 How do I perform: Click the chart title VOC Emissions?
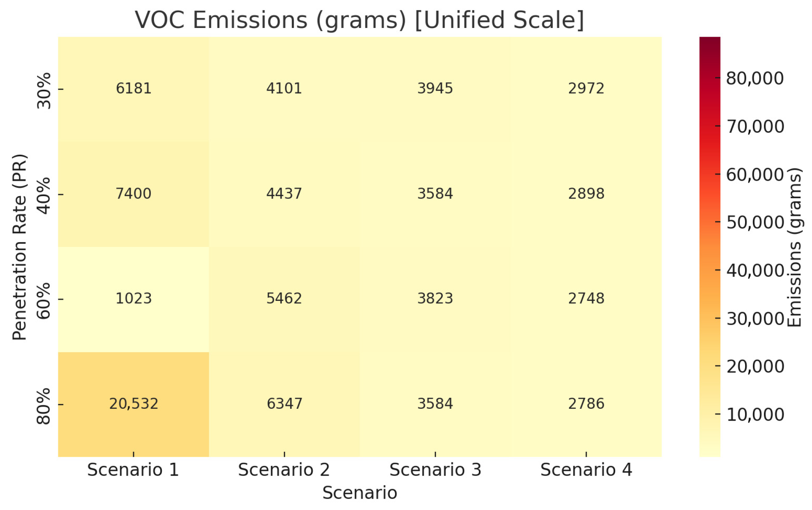(x=359, y=20)
